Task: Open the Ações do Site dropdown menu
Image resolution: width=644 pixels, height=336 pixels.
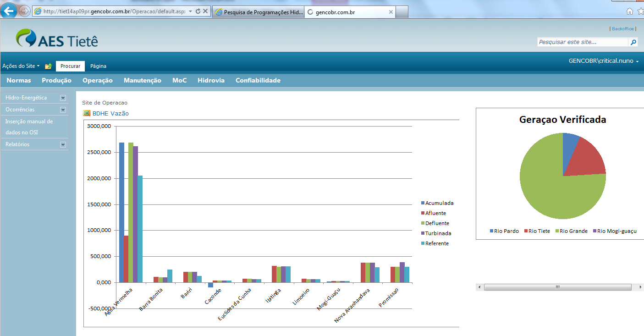Action: coord(21,66)
